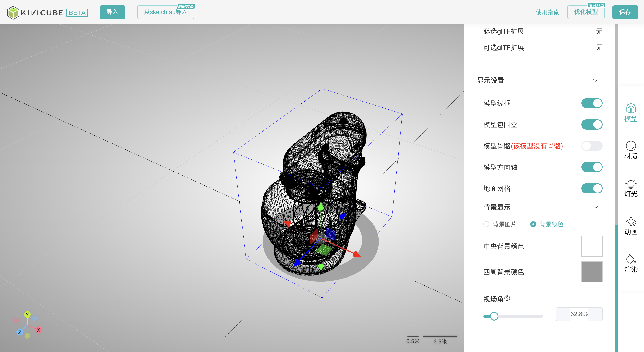
Task: Open the 模型 (Model) sidebar panel
Action: click(x=631, y=113)
